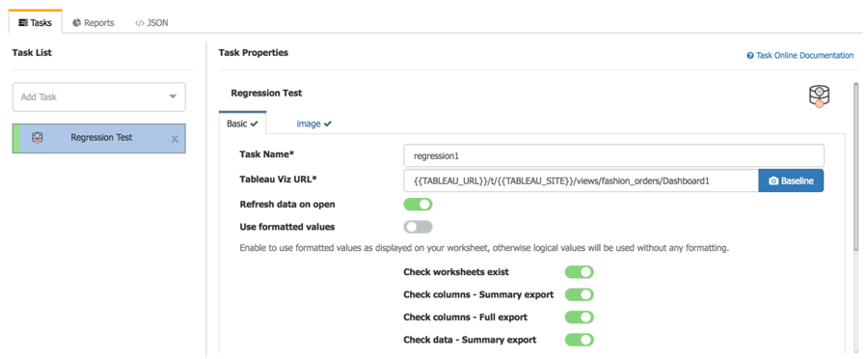Open the Tasks tab
The image size is (868, 359).
35,23
